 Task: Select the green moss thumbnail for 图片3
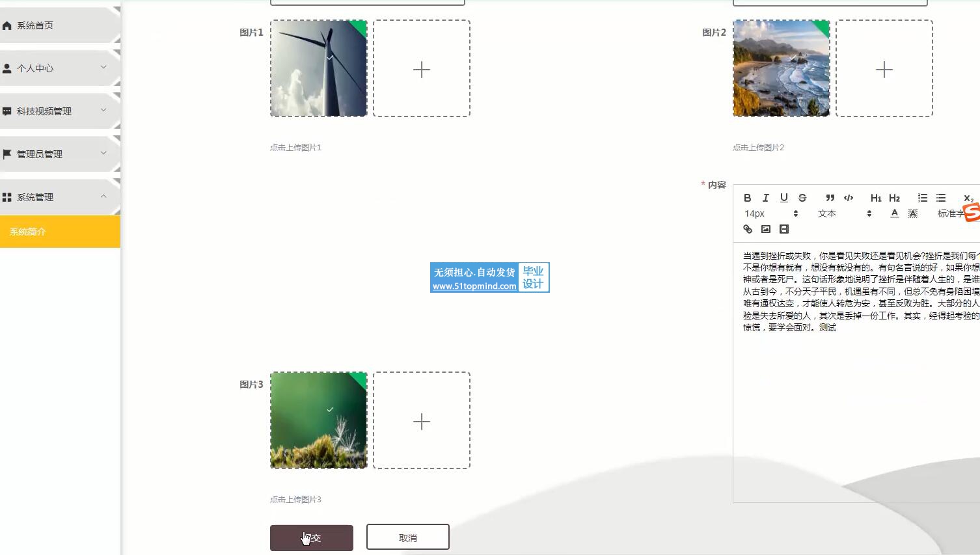pyautogui.click(x=319, y=420)
